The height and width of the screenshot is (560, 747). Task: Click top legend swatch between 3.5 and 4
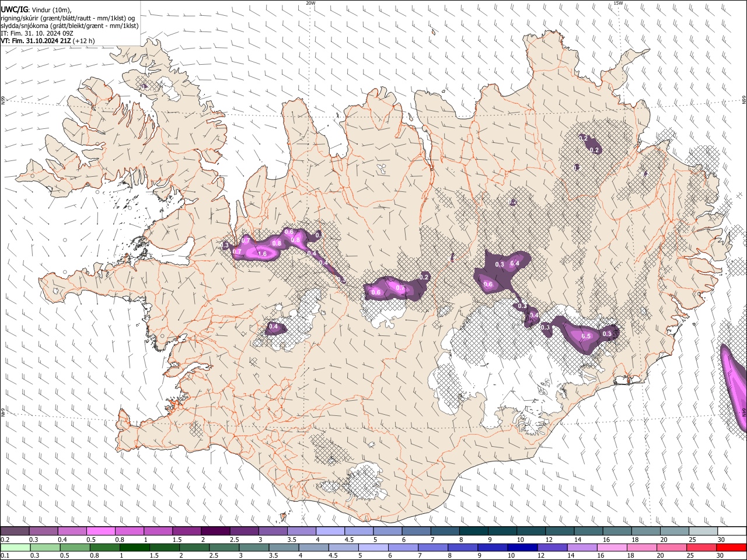click(x=301, y=531)
